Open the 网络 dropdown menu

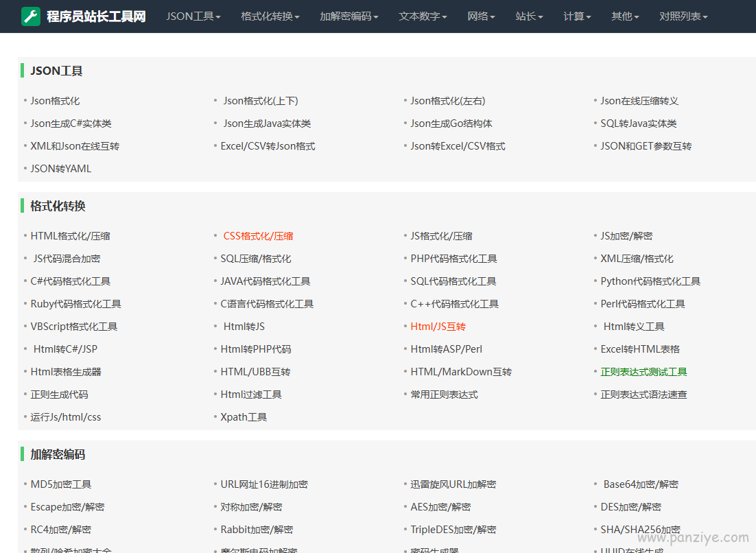(481, 16)
